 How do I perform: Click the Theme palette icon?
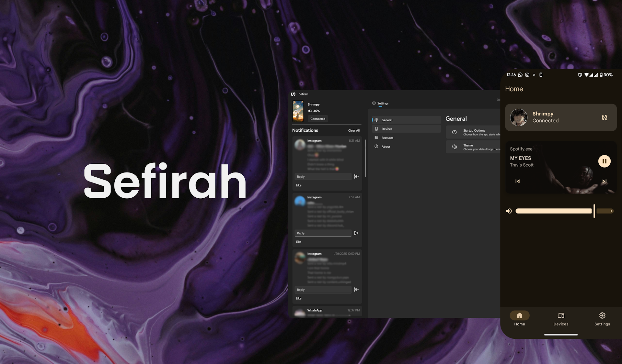click(x=454, y=147)
